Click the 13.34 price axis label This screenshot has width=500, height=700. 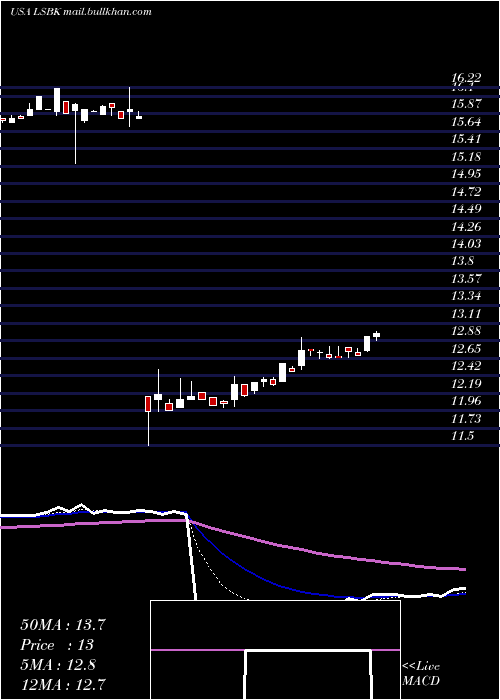[x=466, y=296]
